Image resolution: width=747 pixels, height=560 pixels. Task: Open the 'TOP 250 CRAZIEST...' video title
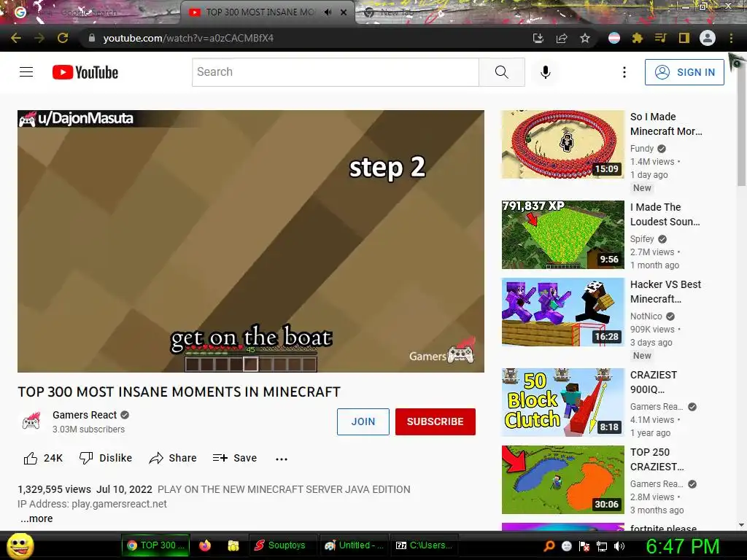(657, 459)
